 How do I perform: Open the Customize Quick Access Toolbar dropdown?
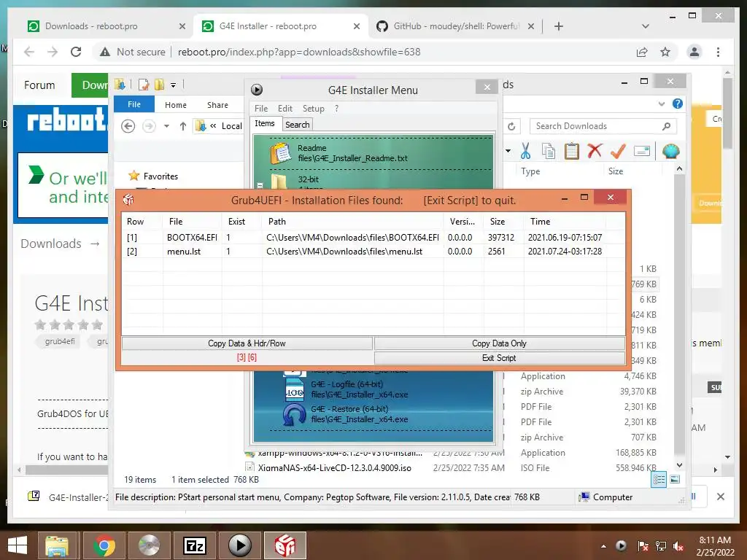tap(174, 85)
